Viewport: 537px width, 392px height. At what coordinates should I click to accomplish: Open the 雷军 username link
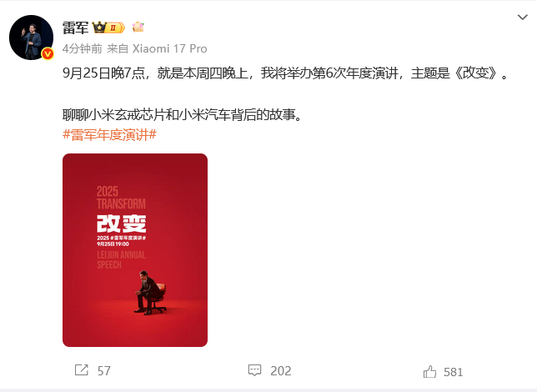pos(75,28)
